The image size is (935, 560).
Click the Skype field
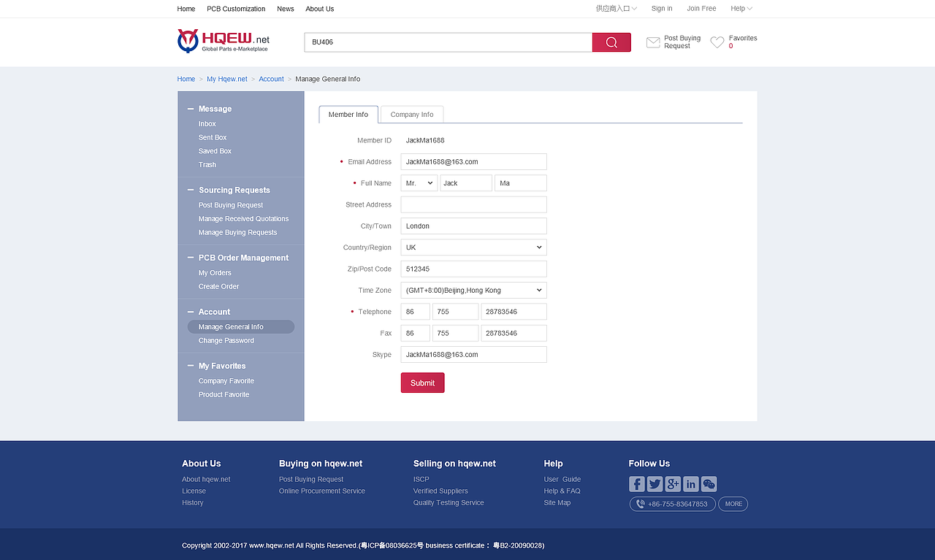tap(473, 355)
